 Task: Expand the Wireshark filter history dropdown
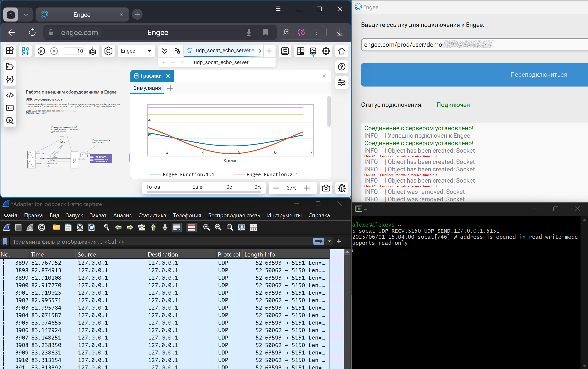330,241
